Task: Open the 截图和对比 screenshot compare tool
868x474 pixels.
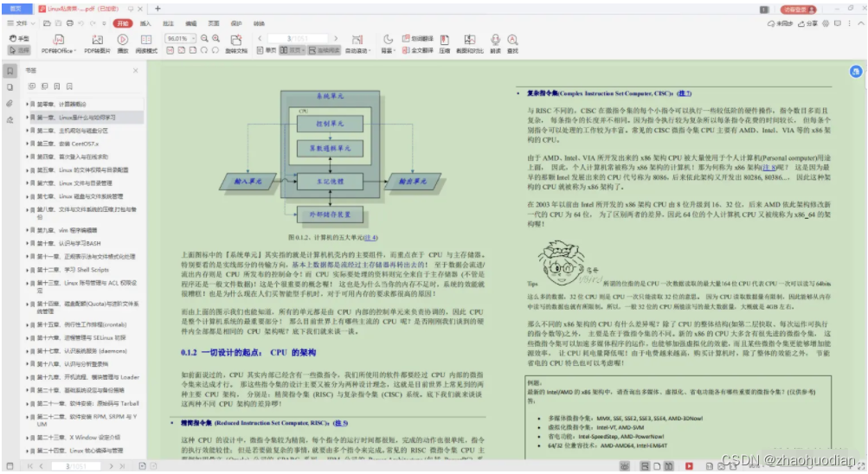Action: (469, 40)
